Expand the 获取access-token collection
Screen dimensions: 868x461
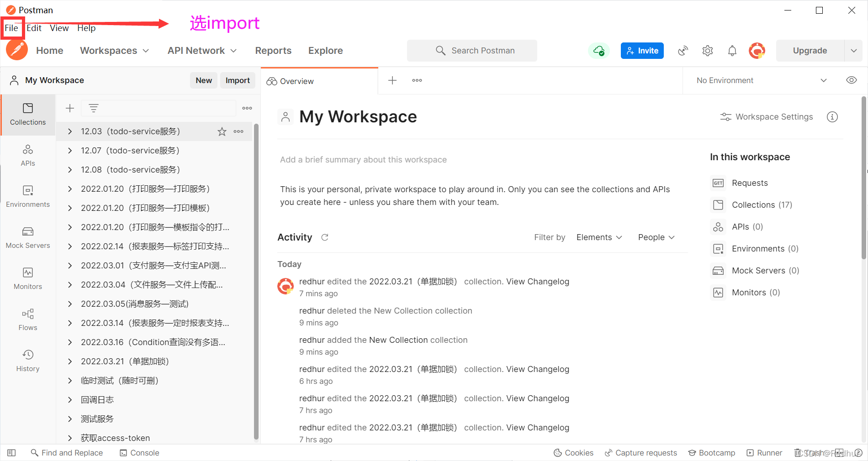(70, 438)
